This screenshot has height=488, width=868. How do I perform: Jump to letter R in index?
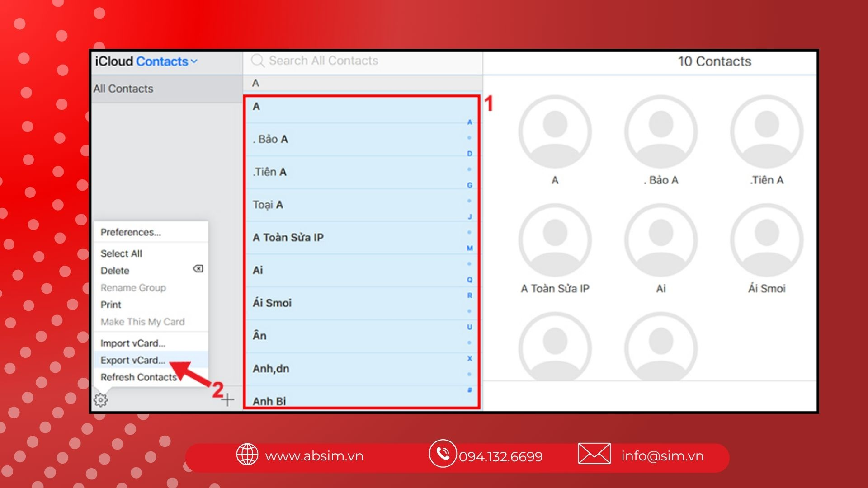pos(470,296)
